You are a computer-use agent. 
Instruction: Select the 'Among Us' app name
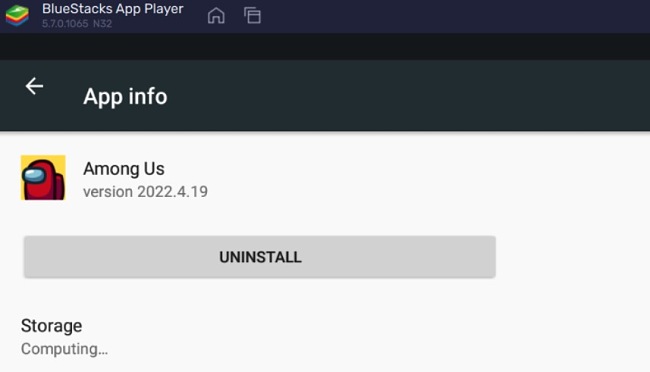(x=124, y=169)
